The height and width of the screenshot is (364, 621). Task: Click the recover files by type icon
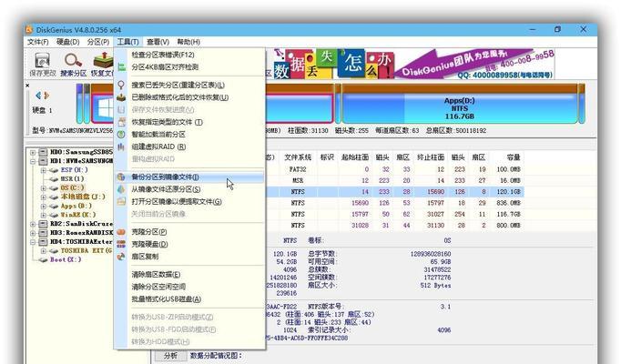click(x=121, y=122)
